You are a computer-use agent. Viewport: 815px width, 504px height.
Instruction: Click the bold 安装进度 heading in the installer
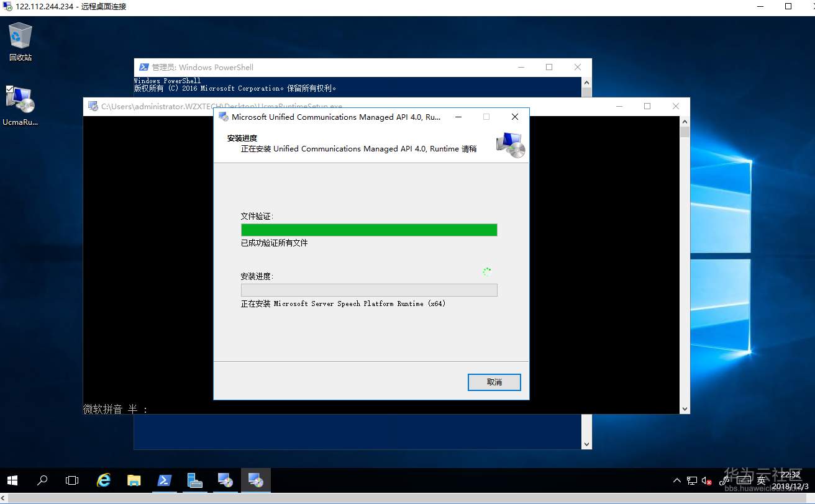pos(242,138)
